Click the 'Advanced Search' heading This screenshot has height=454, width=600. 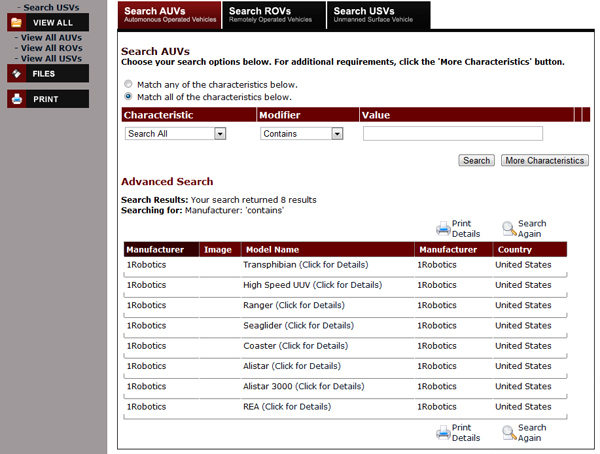click(167, 181)
